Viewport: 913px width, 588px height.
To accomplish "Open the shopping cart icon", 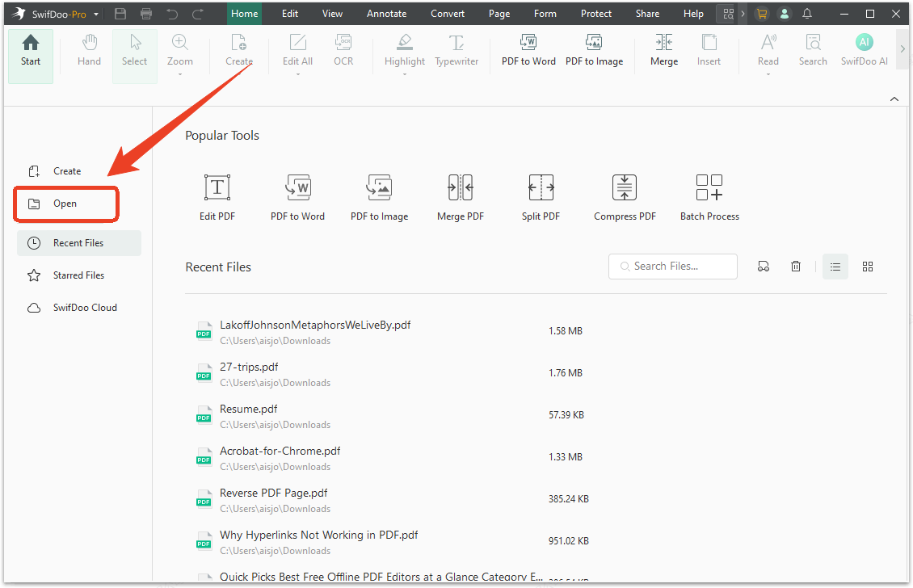I will (x=761, y=14).
